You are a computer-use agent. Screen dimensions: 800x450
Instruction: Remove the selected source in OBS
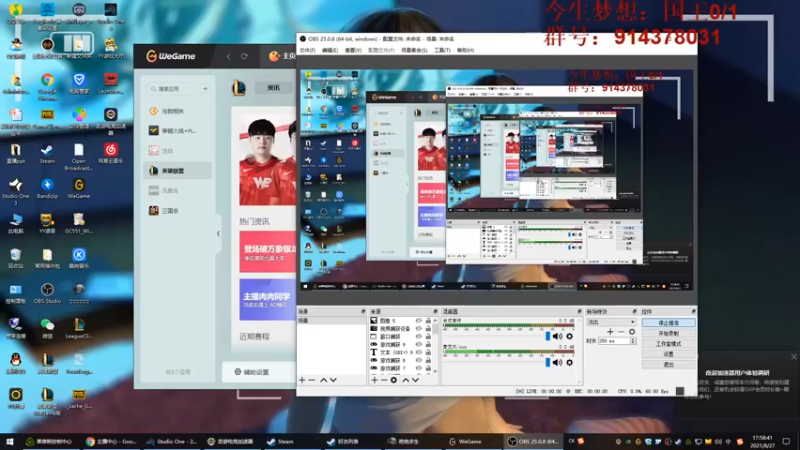tap(384, 380)
